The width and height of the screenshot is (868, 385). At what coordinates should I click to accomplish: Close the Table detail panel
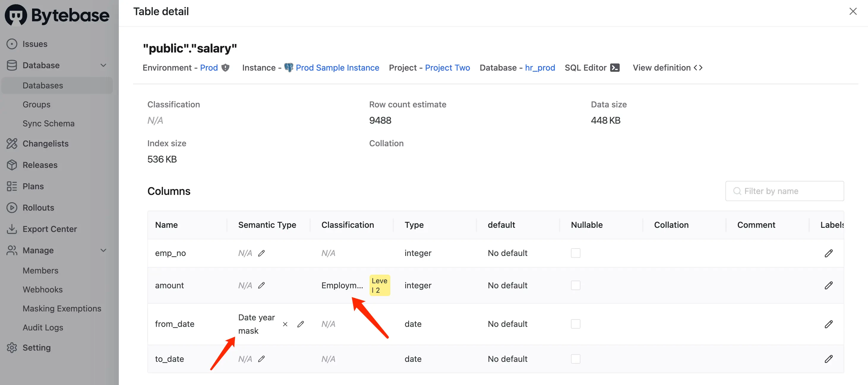point(853,12)
